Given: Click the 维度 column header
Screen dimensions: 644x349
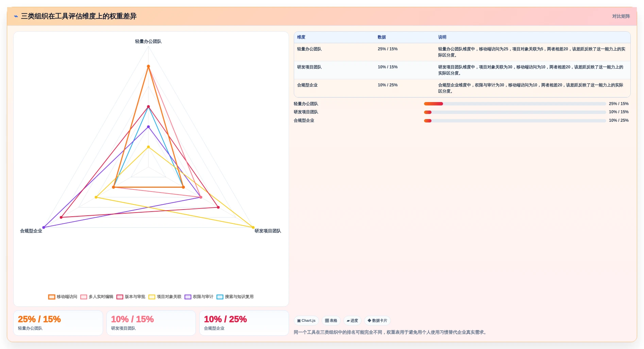Looking at the screenshot, I should (301, 37).
